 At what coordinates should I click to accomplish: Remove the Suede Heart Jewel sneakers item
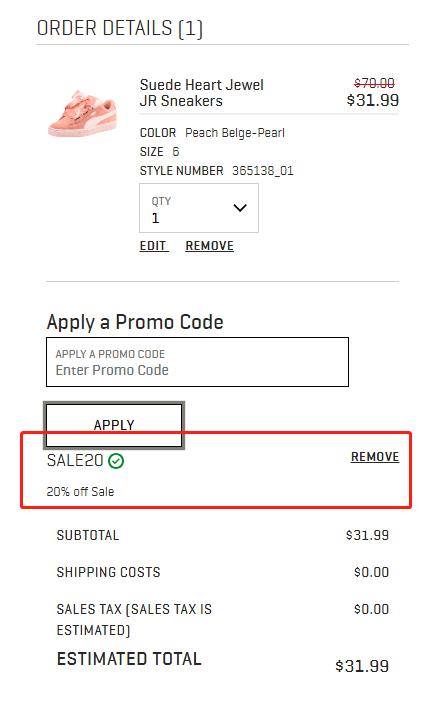pyautogui.click(x=210, y=246)
